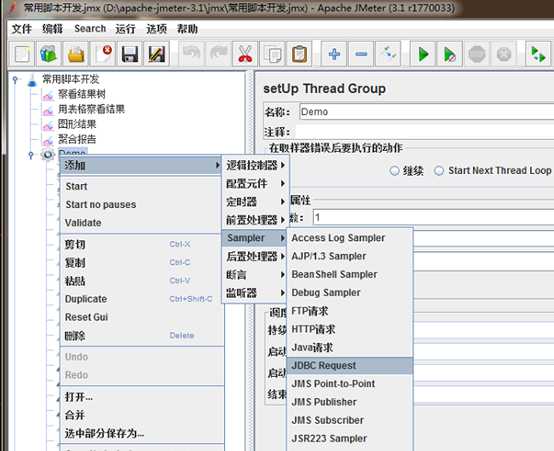Collapse the 常用脚本开发 root tree node
The width and height of the screenshot is (554, 451).
(15, 79)
